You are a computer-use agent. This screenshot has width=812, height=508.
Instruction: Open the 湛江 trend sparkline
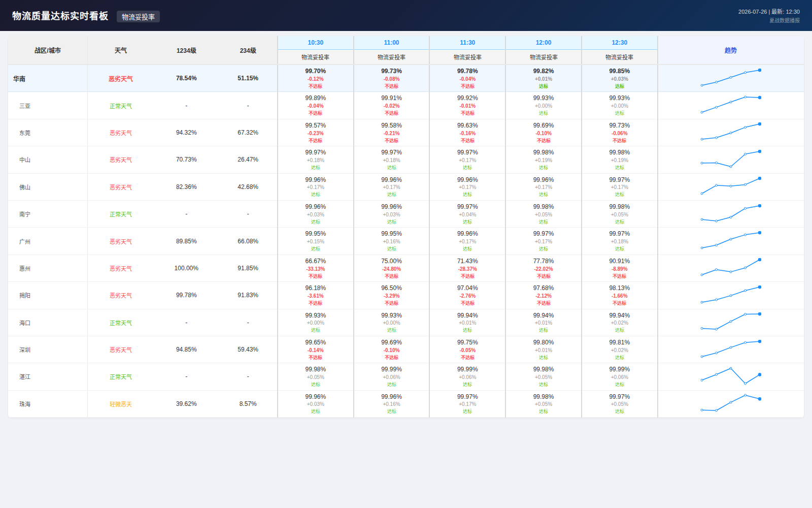731,376
